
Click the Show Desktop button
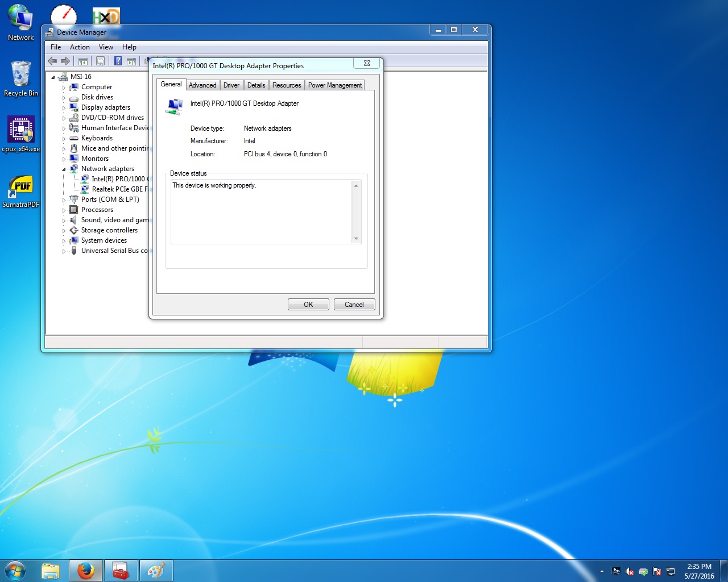click(x=723, y=571)
